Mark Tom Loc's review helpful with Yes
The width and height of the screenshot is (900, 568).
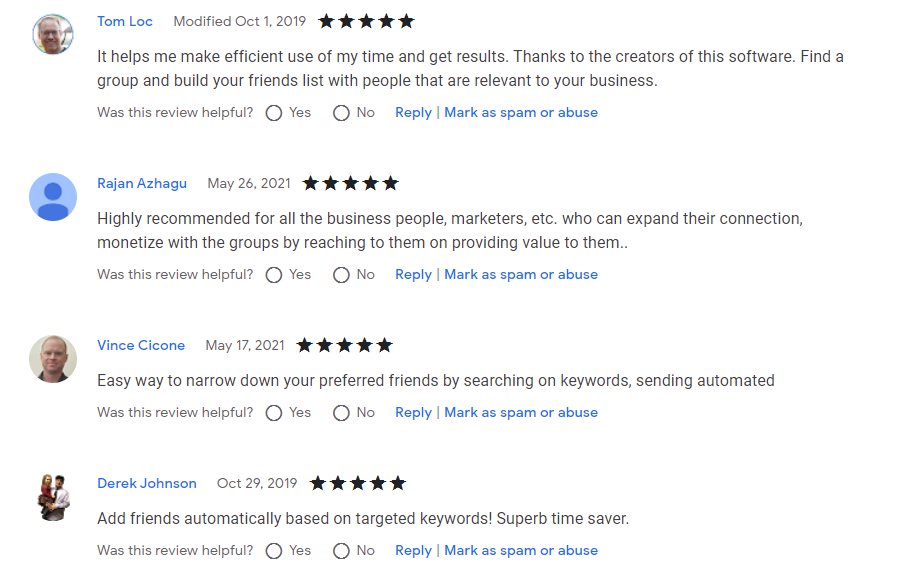274,113
